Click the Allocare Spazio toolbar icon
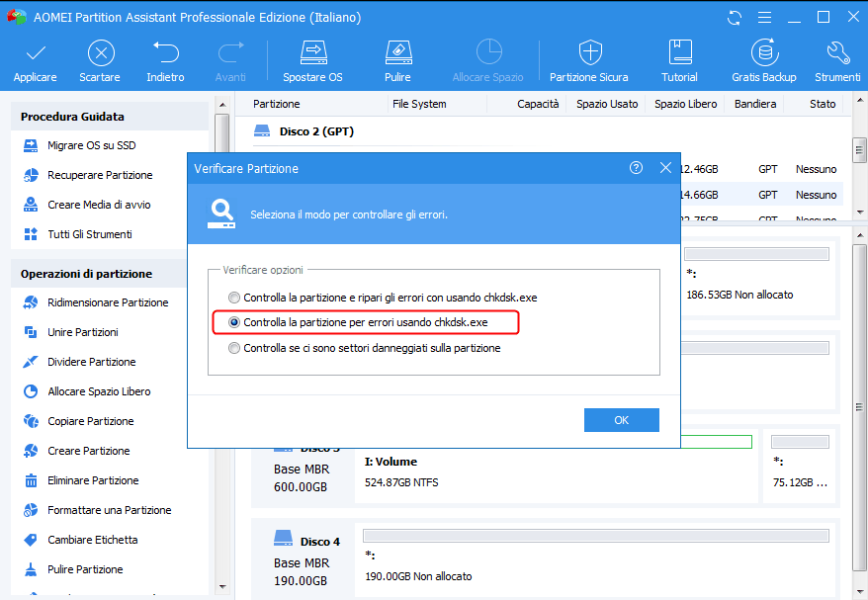 488,52
